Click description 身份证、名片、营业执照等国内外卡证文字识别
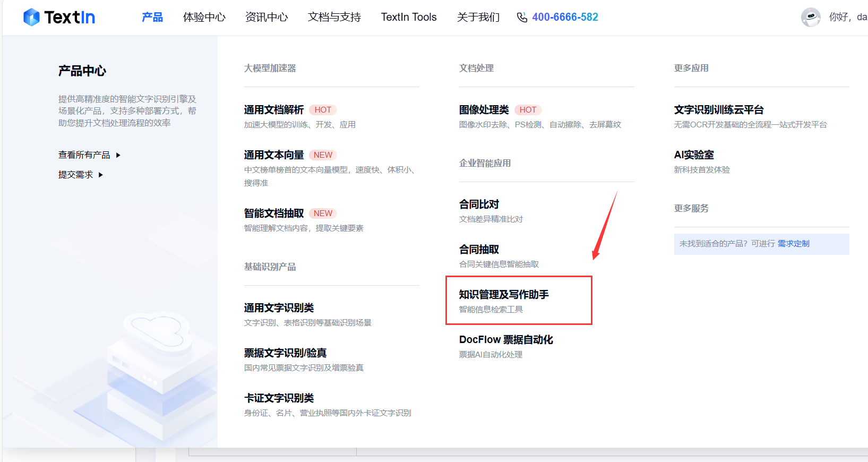The width and height of the screenshot is (868, 462). click(x=328, y=413)
